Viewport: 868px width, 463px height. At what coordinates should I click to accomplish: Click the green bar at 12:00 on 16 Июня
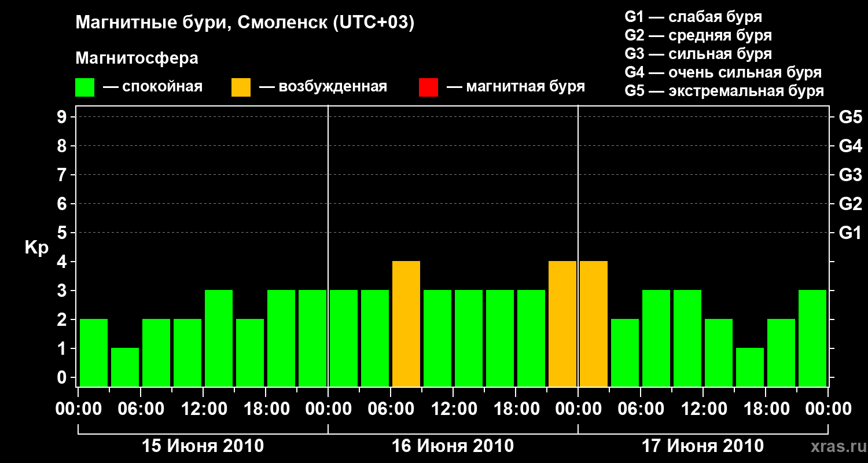(469, 338)
